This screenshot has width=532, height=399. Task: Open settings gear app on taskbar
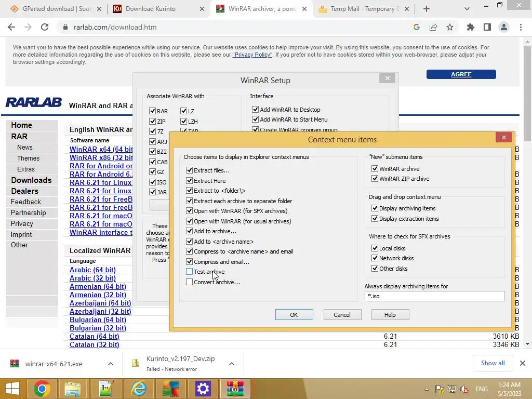coord(203,389)
